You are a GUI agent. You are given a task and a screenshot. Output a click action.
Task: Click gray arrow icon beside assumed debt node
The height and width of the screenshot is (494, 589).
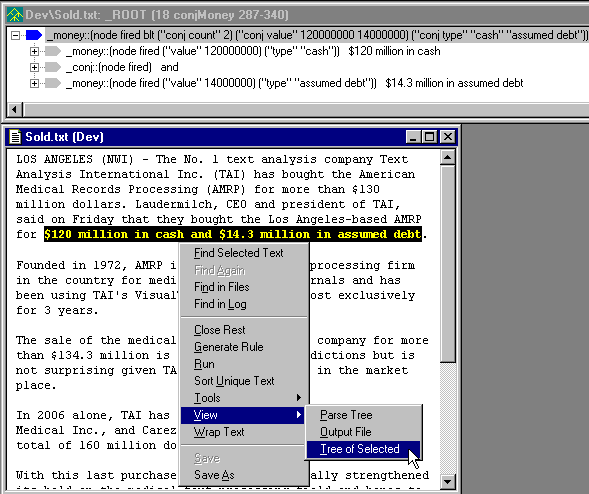pyautogui.click(x=53, y=83)
